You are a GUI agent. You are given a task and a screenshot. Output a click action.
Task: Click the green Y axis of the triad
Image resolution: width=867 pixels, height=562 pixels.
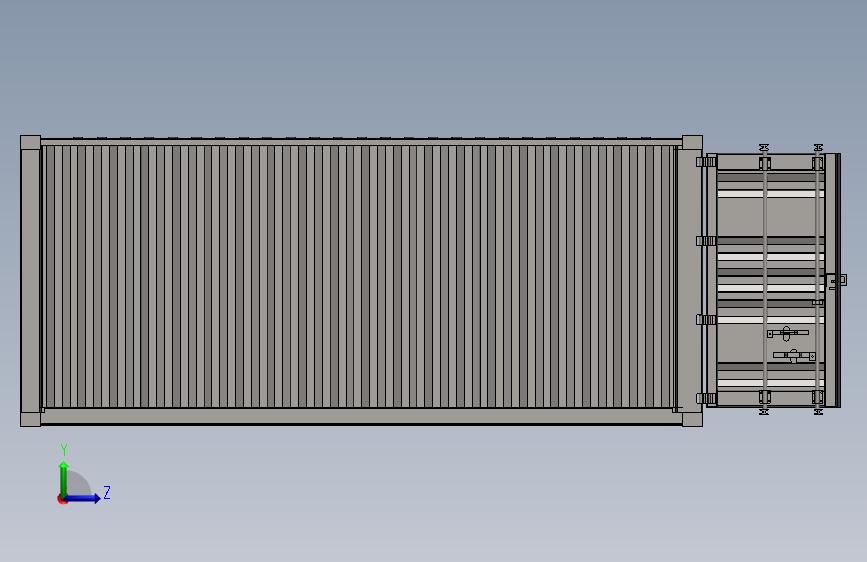coord(64,479)
